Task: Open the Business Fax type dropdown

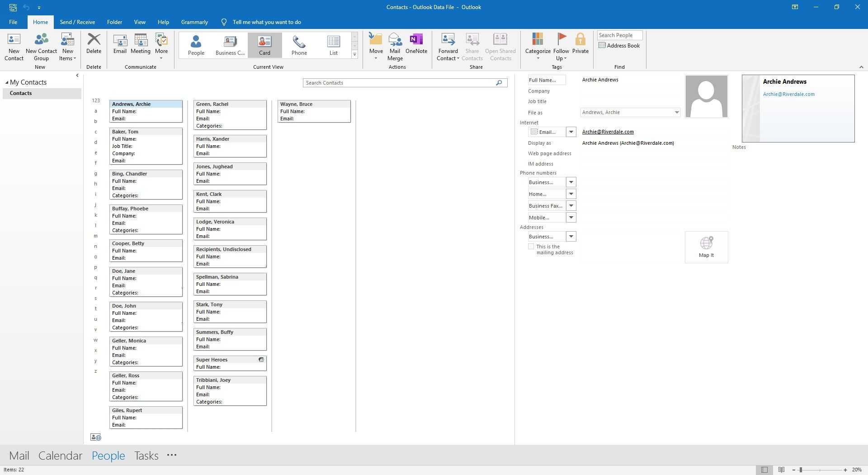Action: point(571,206)
